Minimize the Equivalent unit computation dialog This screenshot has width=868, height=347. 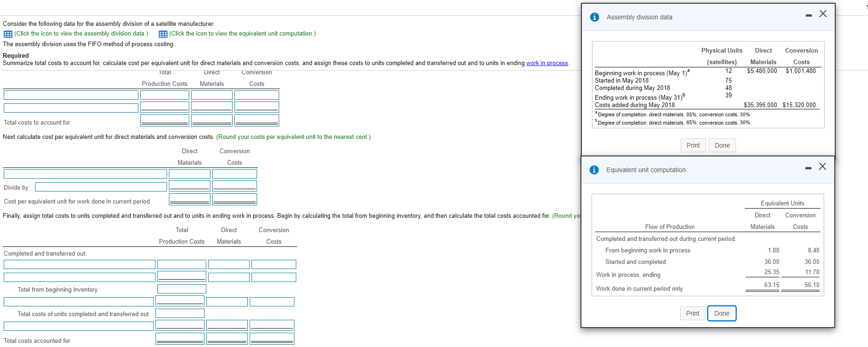pyautogui.click(x=808, y=168)
